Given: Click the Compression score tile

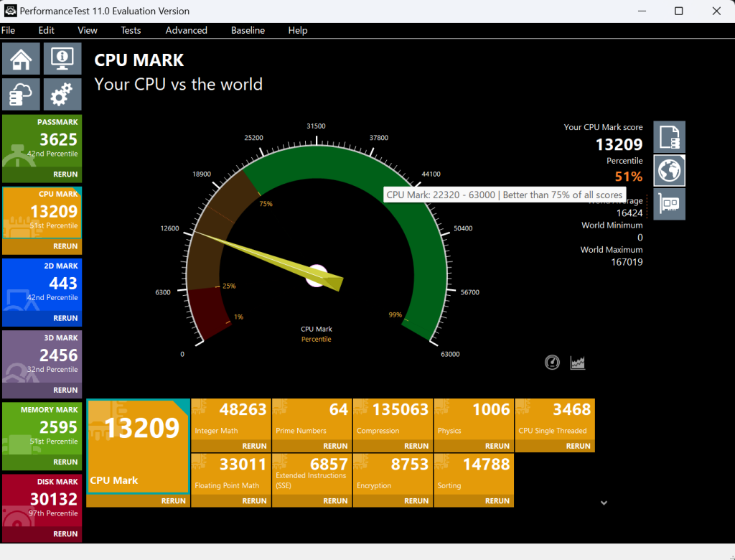Looking at the screenshot, I should (x=393, y=419).
